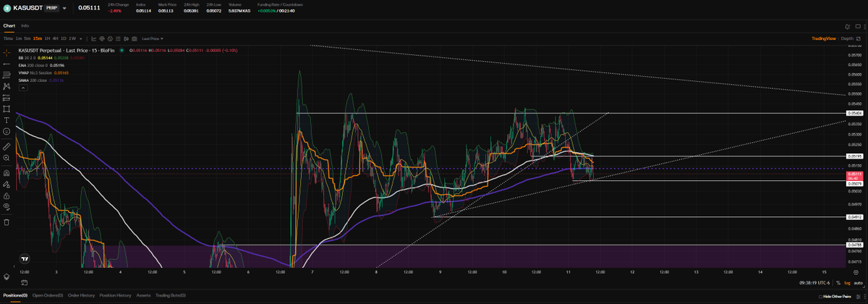Switch to the Info tab
This screenshot has width=868, height=304.
tap(25, 25)
